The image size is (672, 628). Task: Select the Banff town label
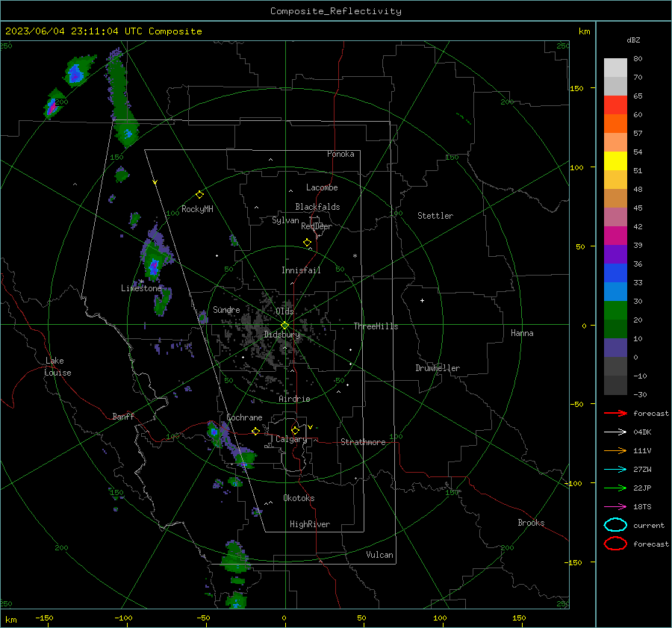tap(123, 416)
